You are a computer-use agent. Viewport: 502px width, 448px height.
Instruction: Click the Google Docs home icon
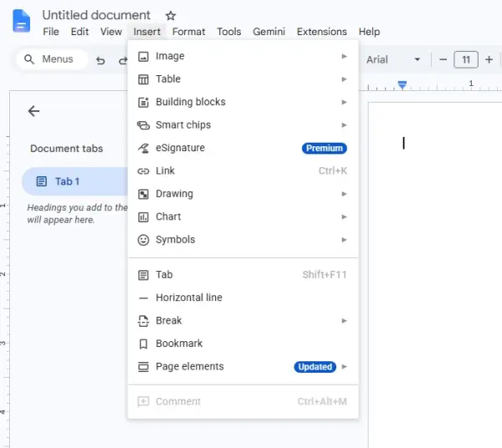coord(22,21)
